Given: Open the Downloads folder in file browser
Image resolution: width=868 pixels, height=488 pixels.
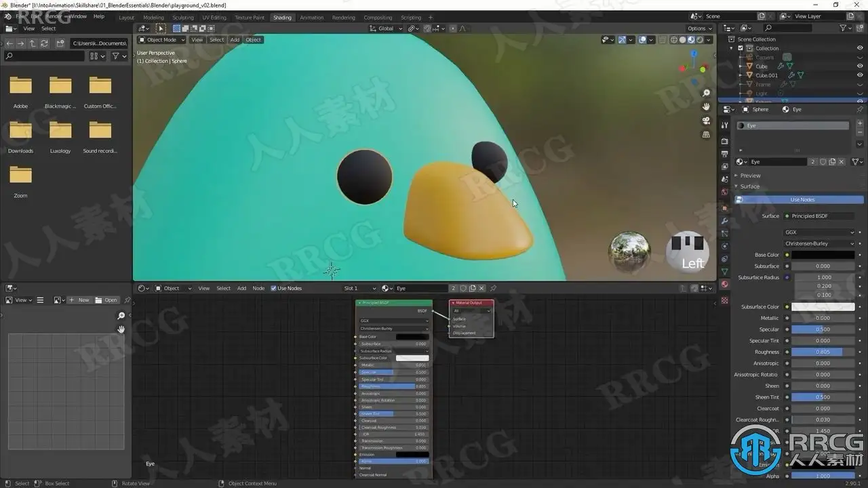Looking at the screenshot, I should tap(20, 136).
